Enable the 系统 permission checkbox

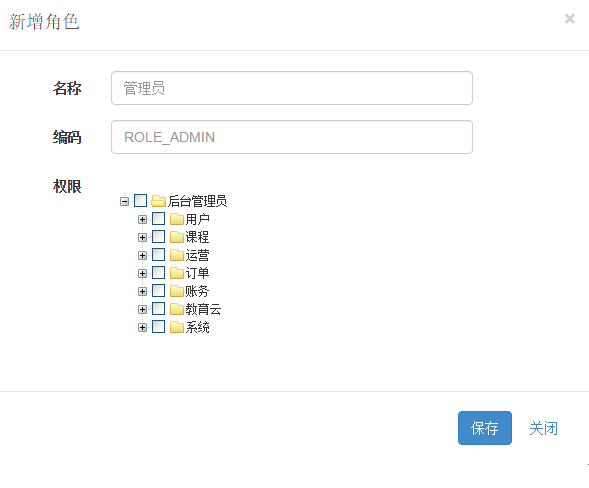tap(159, 326)
